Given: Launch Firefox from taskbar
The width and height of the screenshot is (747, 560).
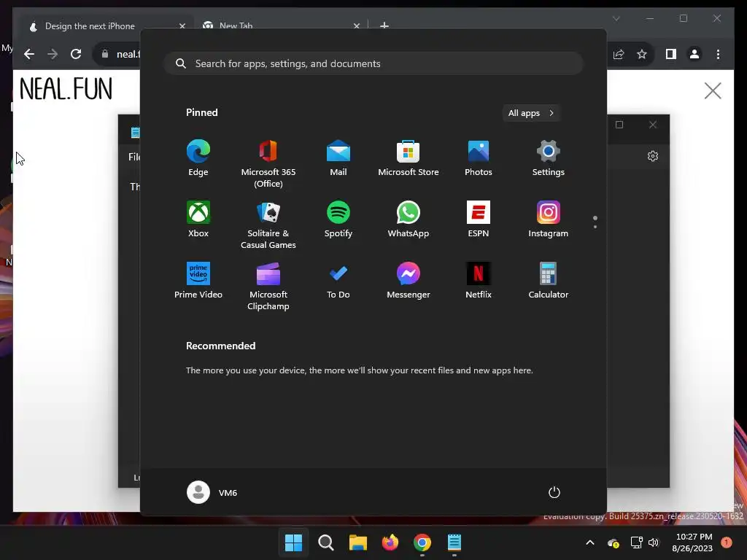Looking at the screenshot, I should pos(390,542).
